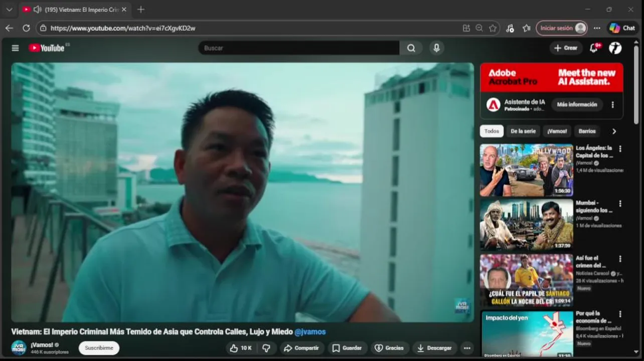Mute the tab using the speaker icon
644x361 pixels.
pyautogui.click(x=37, y=10)
